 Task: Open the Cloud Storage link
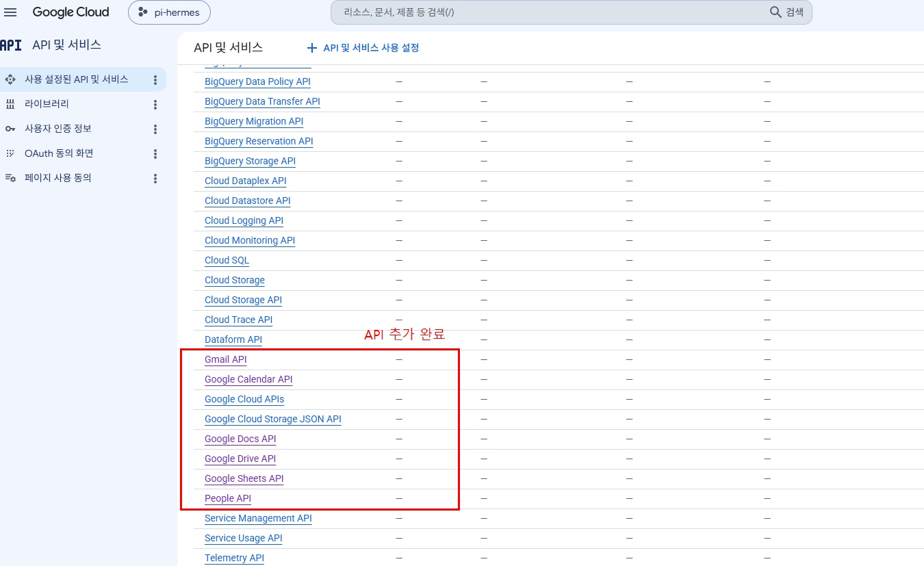234,280
